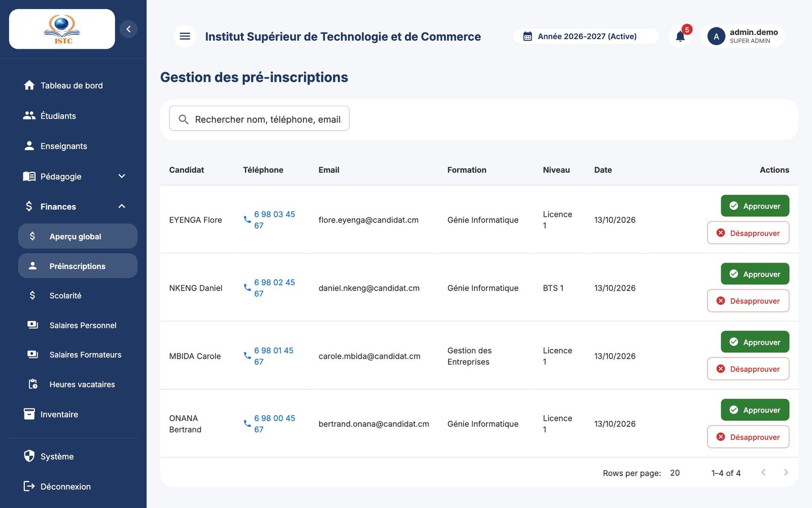Click the previous page arrow in pagination
The width and height of the screenshot is (812, 508).
click(x=763, y=472)
